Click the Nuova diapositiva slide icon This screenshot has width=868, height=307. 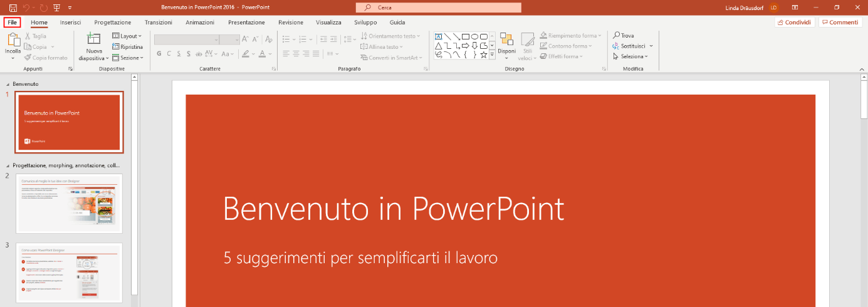(x=94, y=39)
